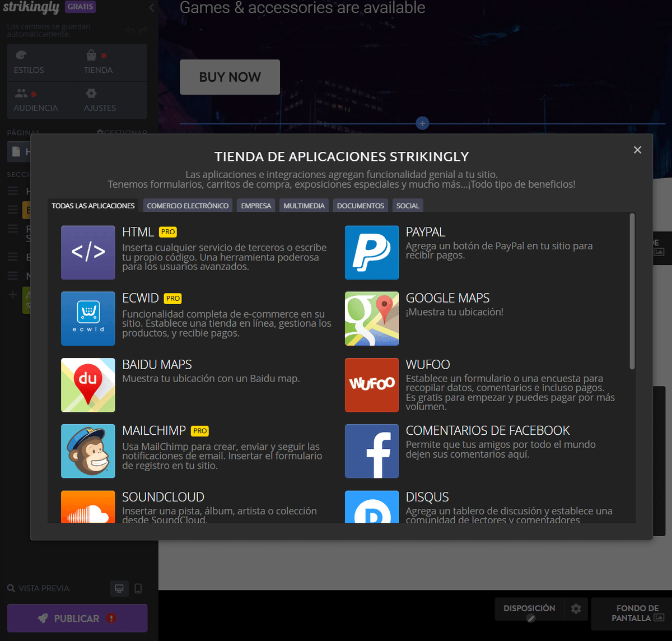The height and width of the screenshot is (641, 672).
Task: Switch to the Social tab
Action: pos(408,206)
